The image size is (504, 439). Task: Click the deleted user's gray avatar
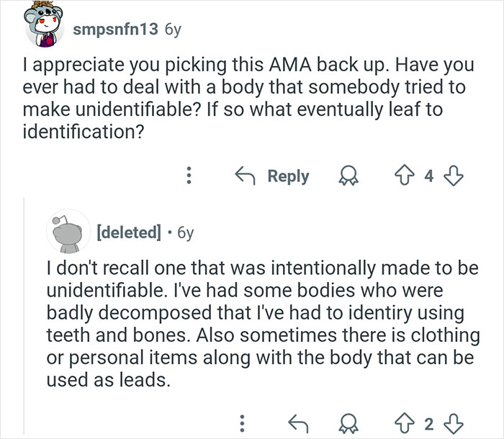[66, 232]
